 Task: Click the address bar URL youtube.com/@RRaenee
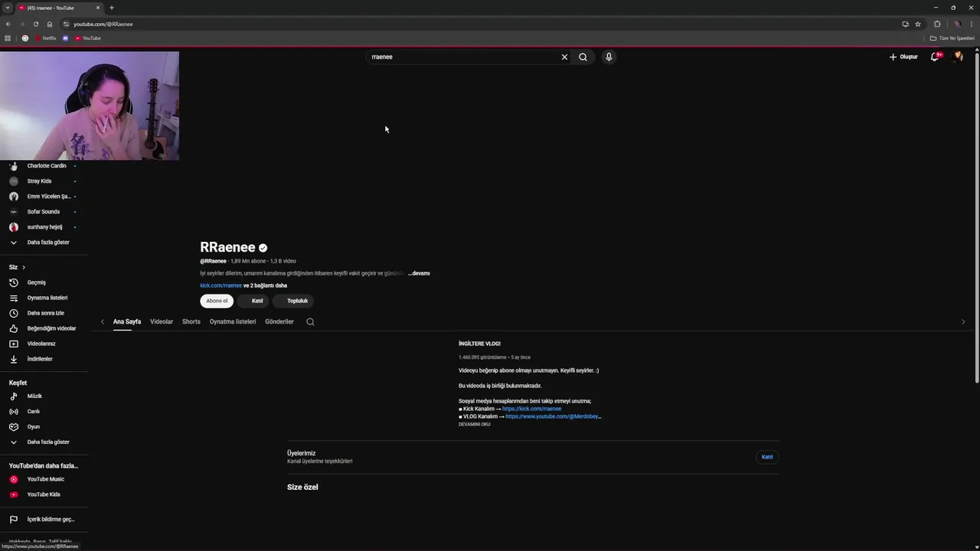pyautogui.click(x=103, y=24)
